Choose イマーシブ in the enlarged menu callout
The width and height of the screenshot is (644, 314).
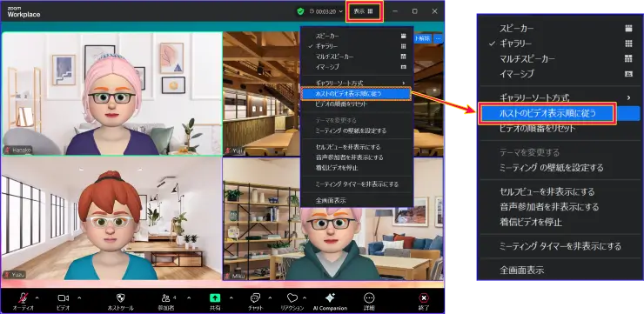[517, 74]
